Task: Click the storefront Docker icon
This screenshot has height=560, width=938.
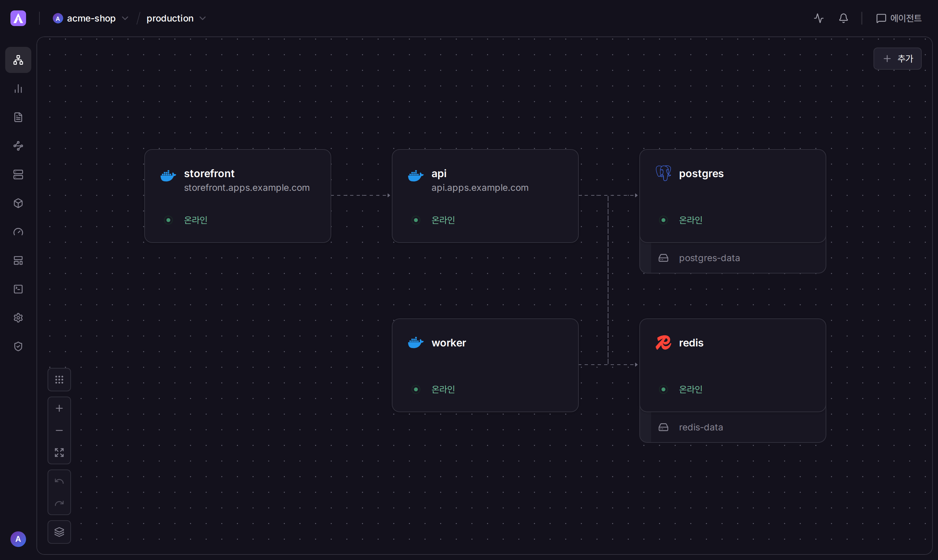Action: (168, 175)
